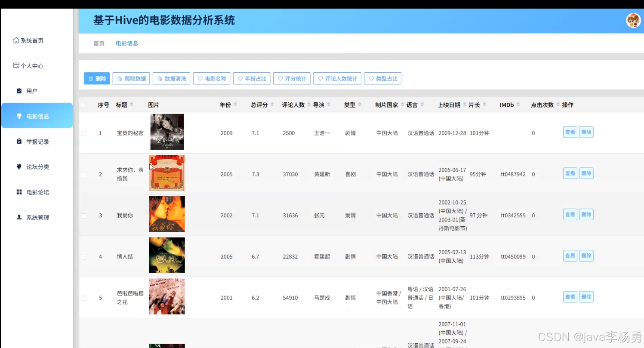Viewport: 644px width, 348px height.
Task: Click 删除 button for 芭啦芭啦樱之花 row
Action: pyautogui.click(x=586, y=296)
